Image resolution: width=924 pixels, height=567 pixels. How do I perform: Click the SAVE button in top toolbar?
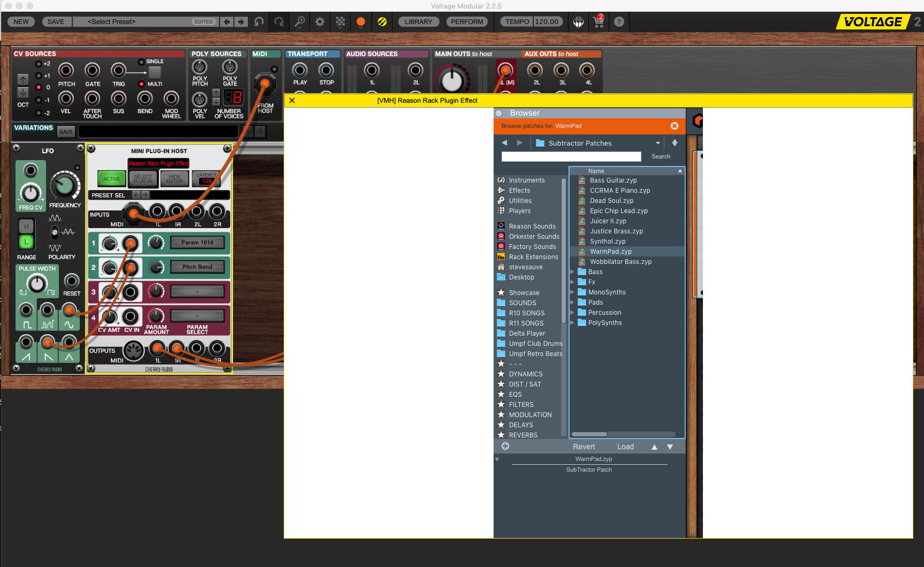click(x=56, y=22)
